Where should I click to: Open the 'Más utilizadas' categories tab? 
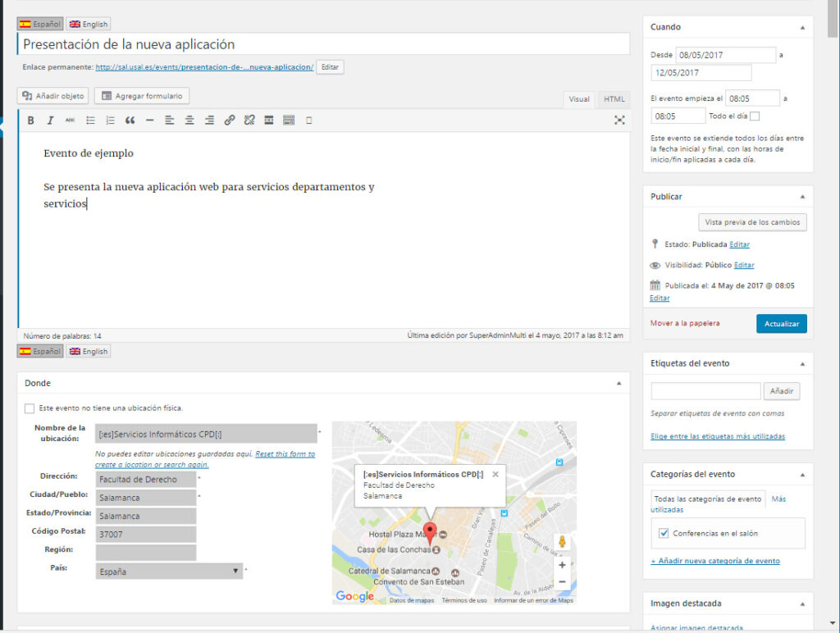(778, 499)
